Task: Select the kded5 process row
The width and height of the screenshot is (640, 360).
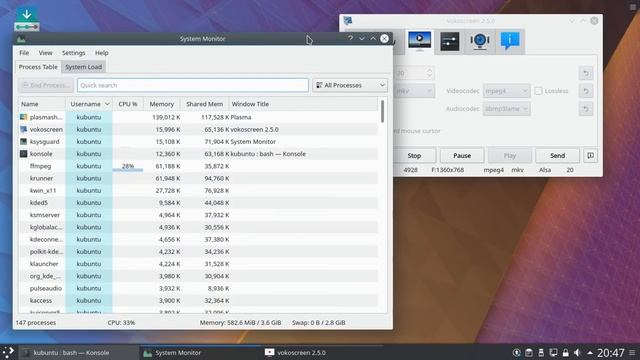Action: [x=198, y=202]
